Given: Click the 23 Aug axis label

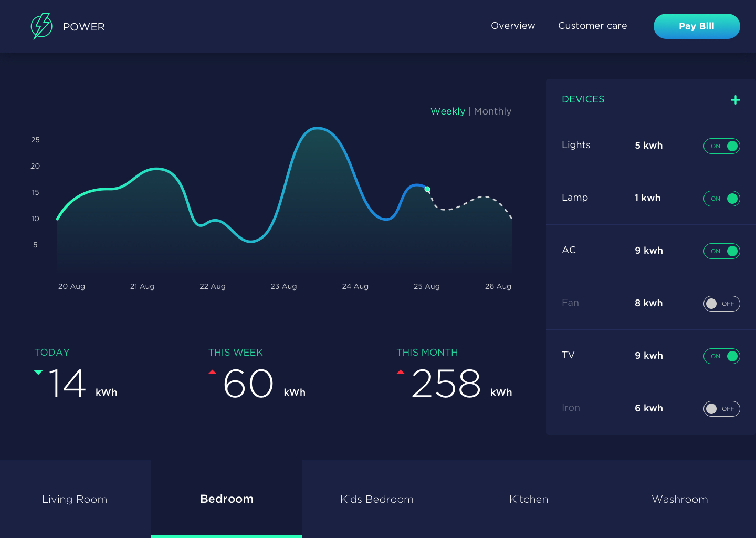Looking at the screenshot, I should (x=283, y=286).
